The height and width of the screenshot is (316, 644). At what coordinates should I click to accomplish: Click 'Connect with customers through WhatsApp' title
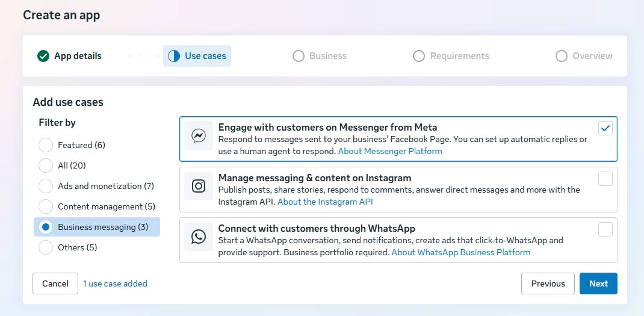[317, 229]
